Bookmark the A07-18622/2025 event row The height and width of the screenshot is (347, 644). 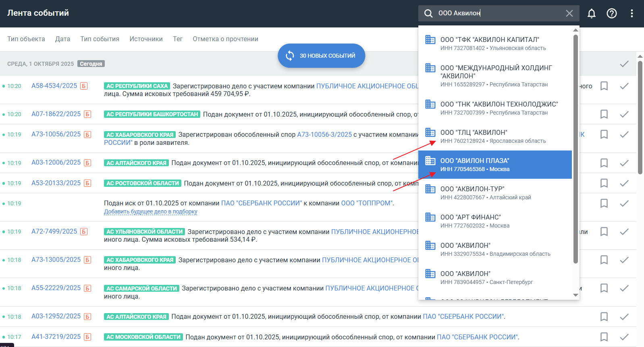click(x=604, y=114)
